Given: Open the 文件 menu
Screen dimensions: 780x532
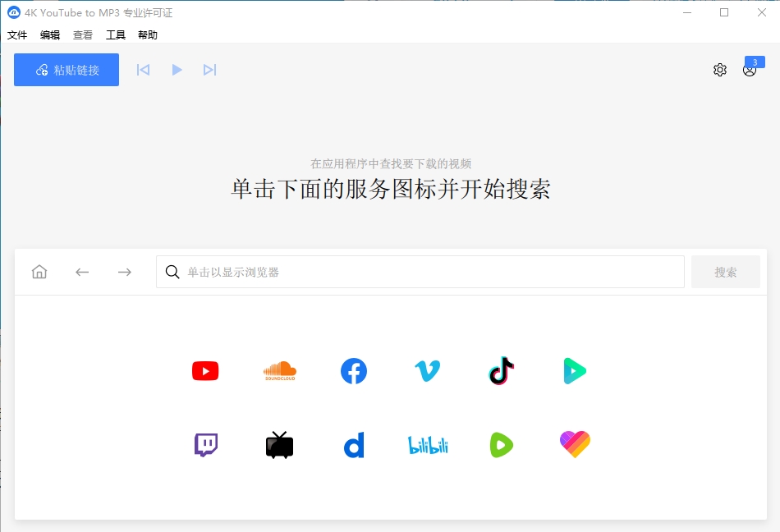Looking at the screenshot, I should pyautogui.click(x=17, y=34).
